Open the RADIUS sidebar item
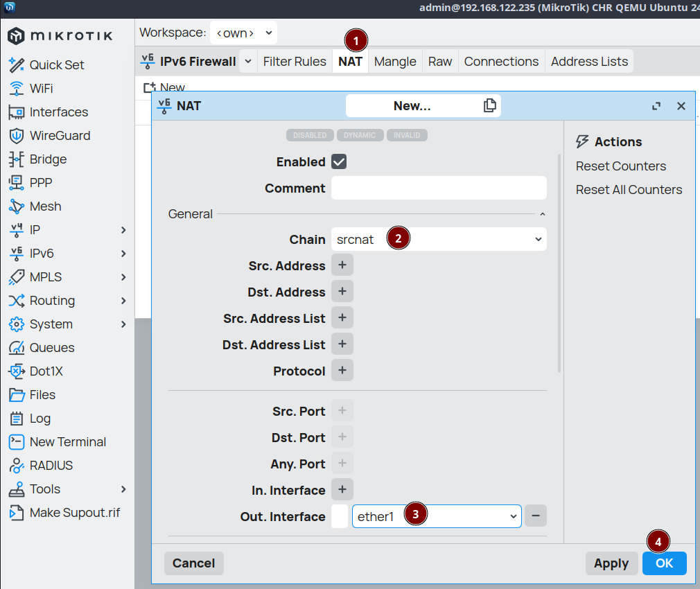The height and width of the screenshot is (589, 700). click(51, 466)
